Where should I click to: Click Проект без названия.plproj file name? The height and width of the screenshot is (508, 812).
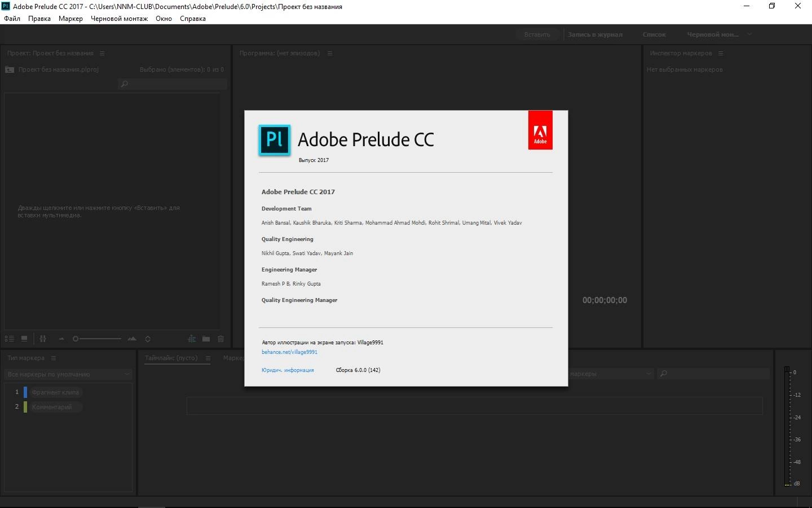point(59,69)
